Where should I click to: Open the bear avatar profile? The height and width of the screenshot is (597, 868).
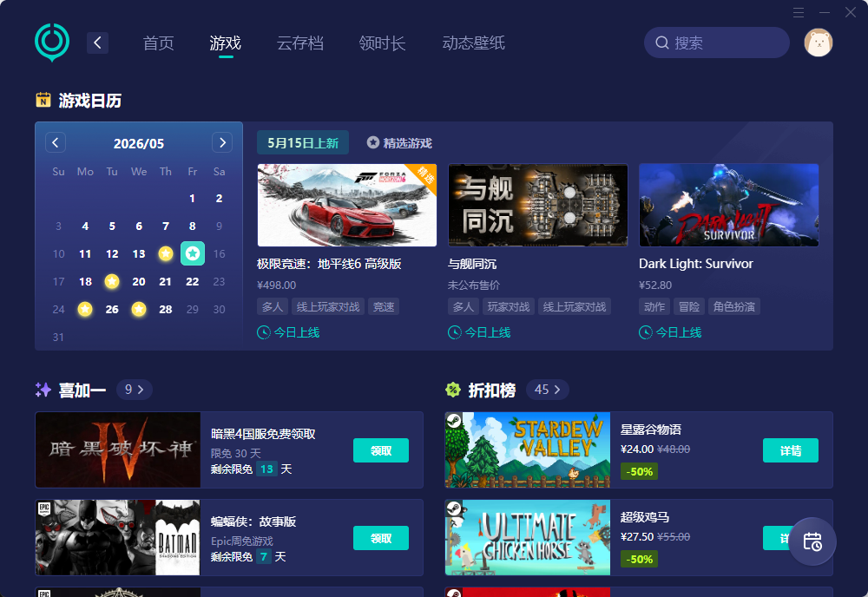819,43
